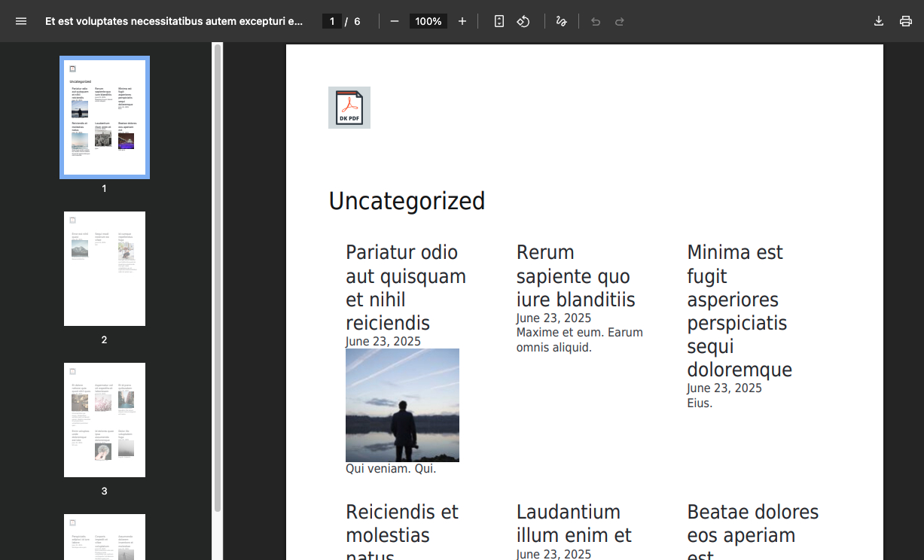Open 'Rerum sapiente quo iure blanditiis' title

(576, 275)
